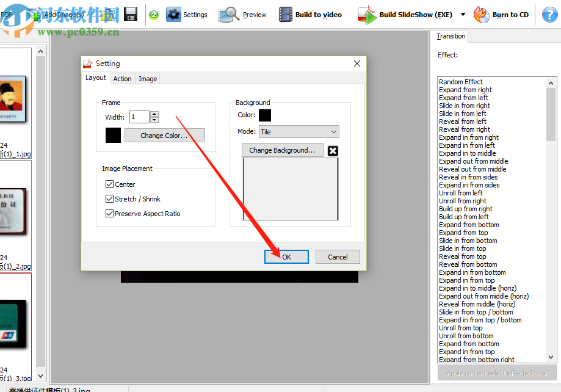Switch to the Image tab
The height and width of the screenshot is (392, 561).
click(148, 79)
